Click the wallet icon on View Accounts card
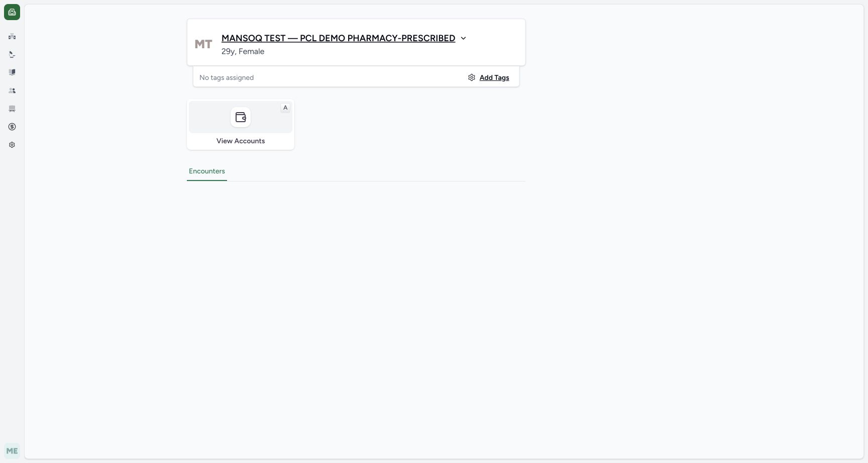The width and height of the screenshot is (868, 463). 241,117
